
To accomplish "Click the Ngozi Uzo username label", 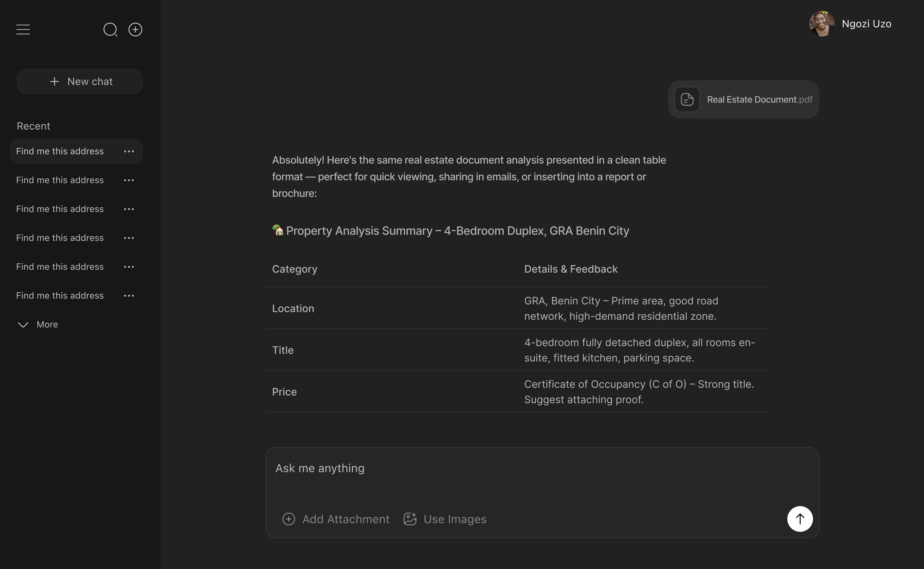I will [x=866, y=24].
